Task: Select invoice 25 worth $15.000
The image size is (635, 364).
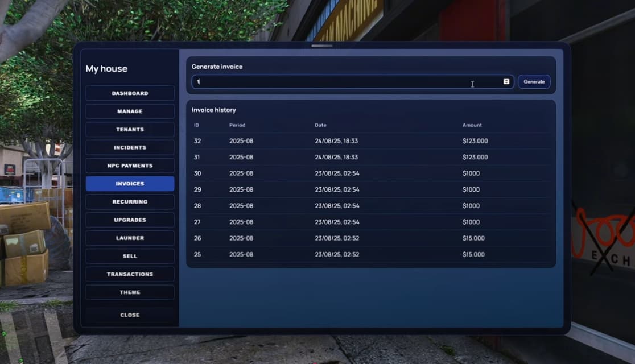Action: (341, 254)
